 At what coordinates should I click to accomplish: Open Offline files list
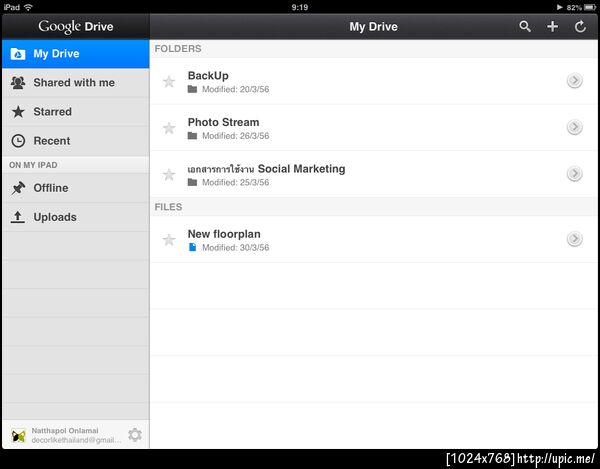coord(76,188)
